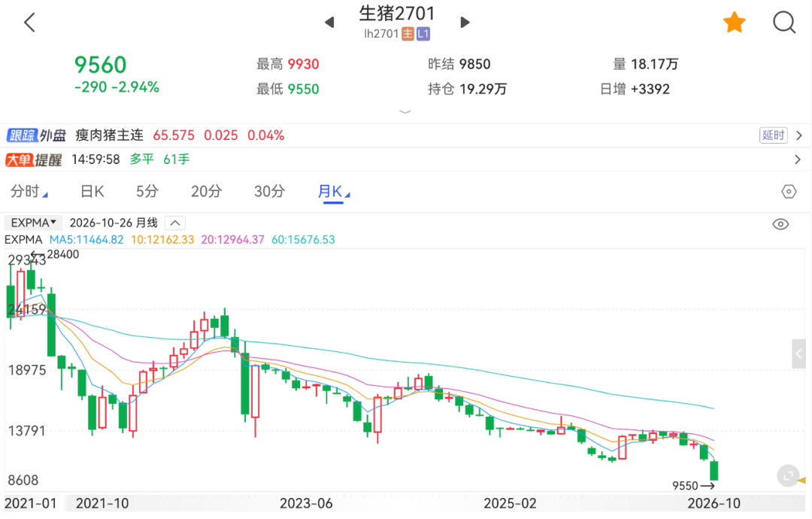Select the 20分 tab
Image resolution: width=812 pixels, height=519 pixels.
pyautogui.click(x=206, y=192)
